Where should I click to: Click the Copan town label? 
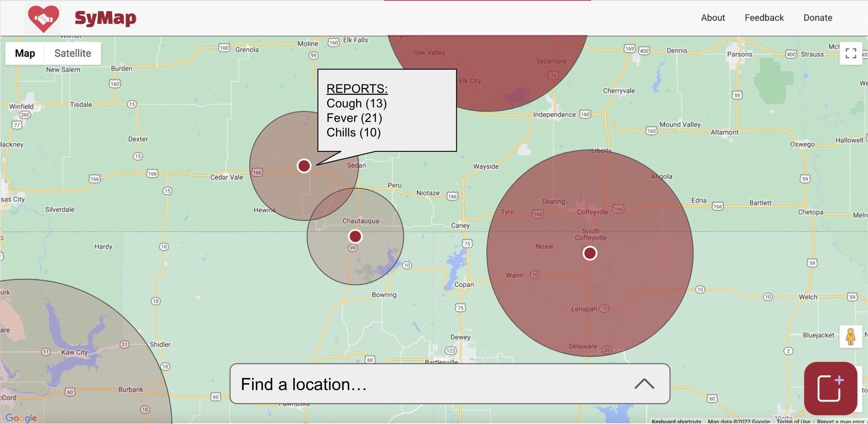tap(464, 285)
